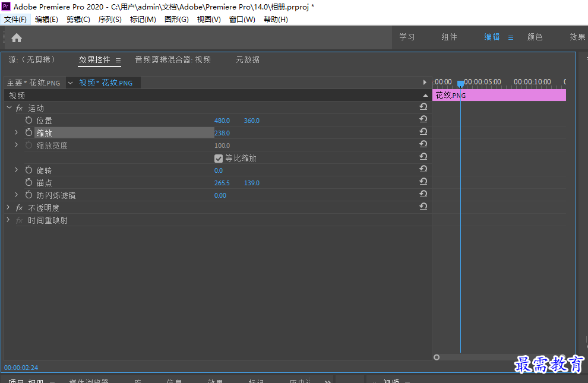
Task: Expand the 缩放宽度 property
Action: [x=16, y=145]
